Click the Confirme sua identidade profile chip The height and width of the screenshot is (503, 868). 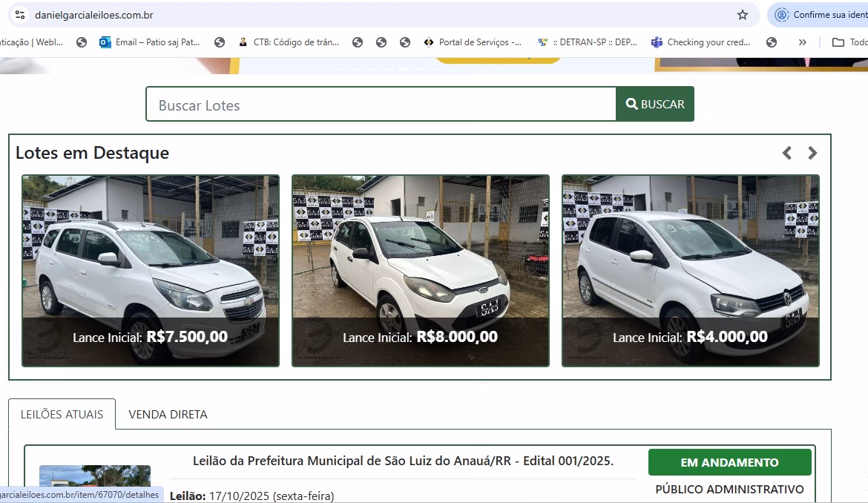pyautogui.click(x=820, y=15)
